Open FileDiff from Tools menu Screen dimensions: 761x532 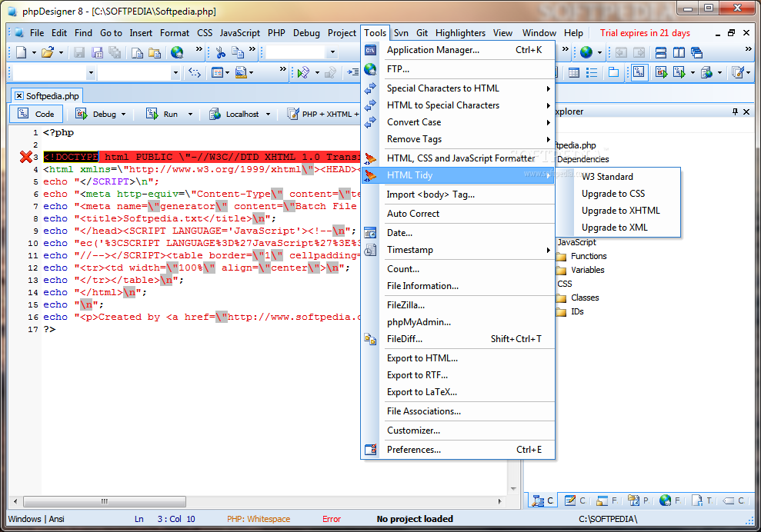click(459, 339)
